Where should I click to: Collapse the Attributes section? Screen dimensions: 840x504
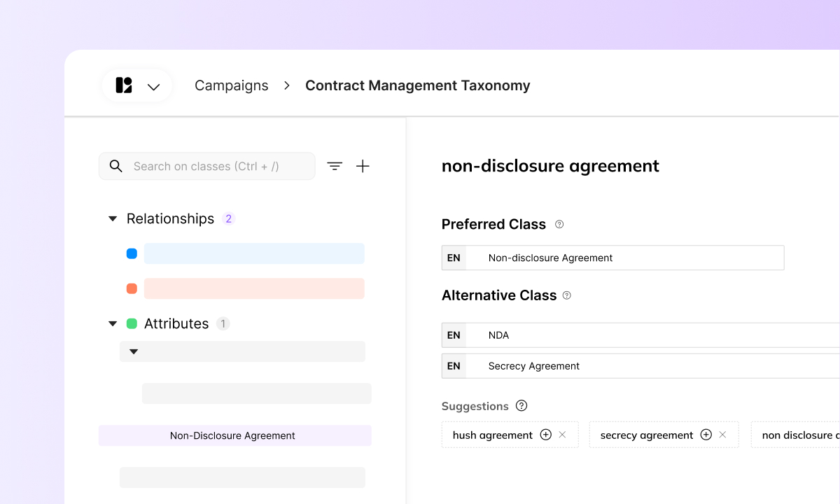click(x=112, y=324)
